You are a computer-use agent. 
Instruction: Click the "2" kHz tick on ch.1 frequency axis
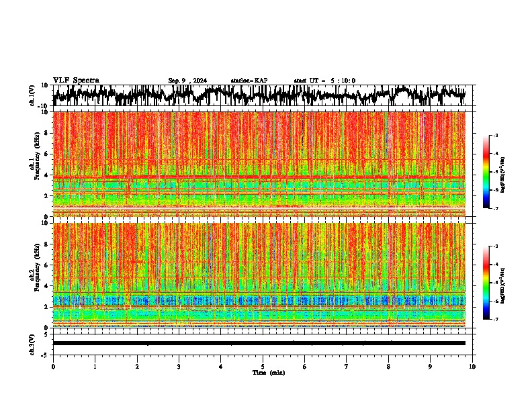(x=48, y=195)
